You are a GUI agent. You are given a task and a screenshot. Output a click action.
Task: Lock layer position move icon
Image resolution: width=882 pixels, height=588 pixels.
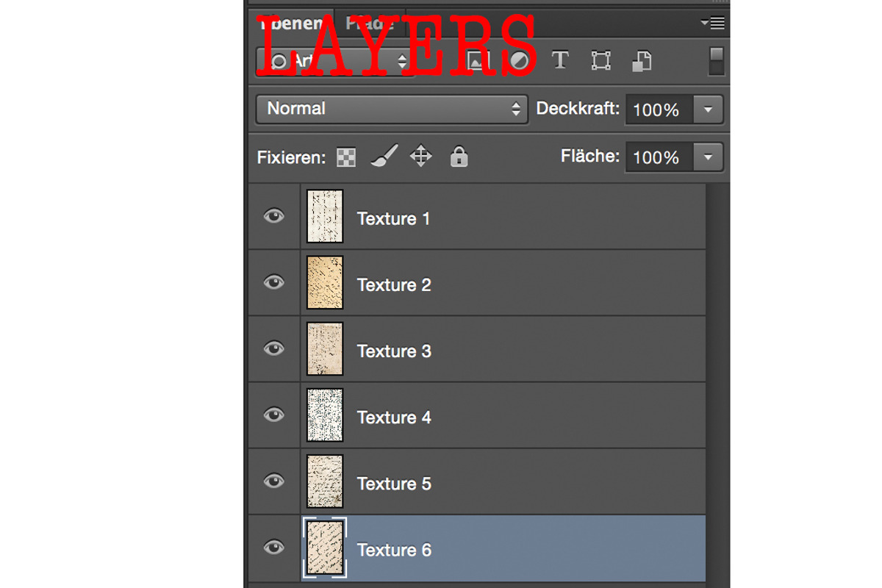tap(421, 156)
